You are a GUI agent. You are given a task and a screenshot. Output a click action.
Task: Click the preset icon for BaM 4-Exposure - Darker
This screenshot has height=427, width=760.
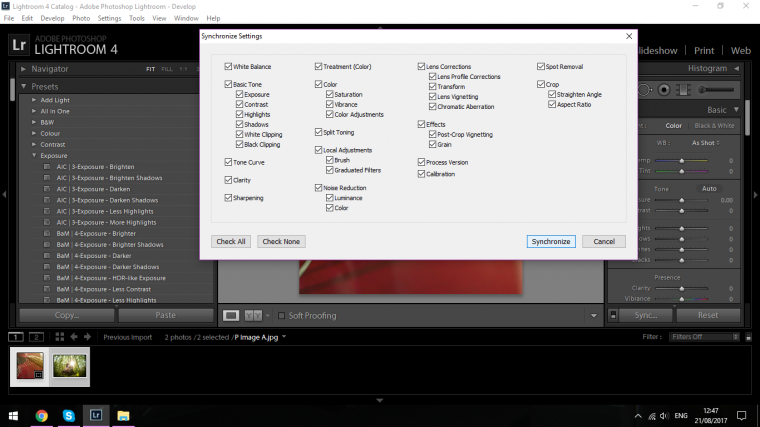coord(47,255)
